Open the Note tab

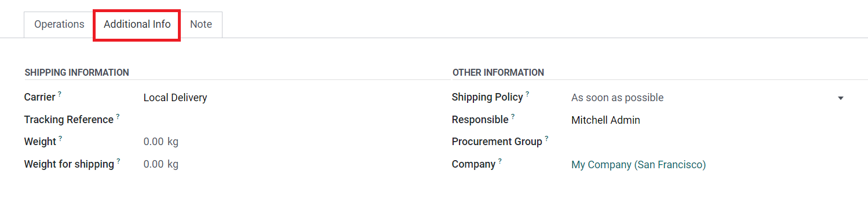(201, 24)
